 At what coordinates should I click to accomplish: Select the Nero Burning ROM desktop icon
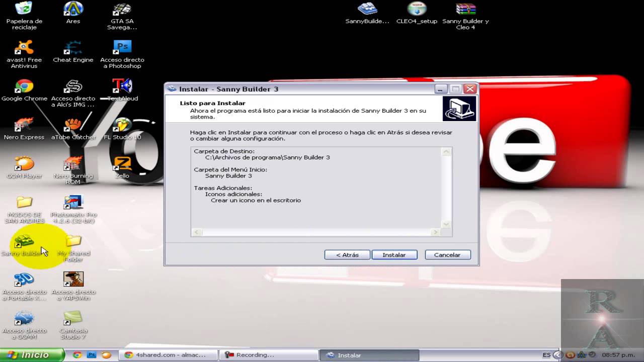(x=73, y=170)
